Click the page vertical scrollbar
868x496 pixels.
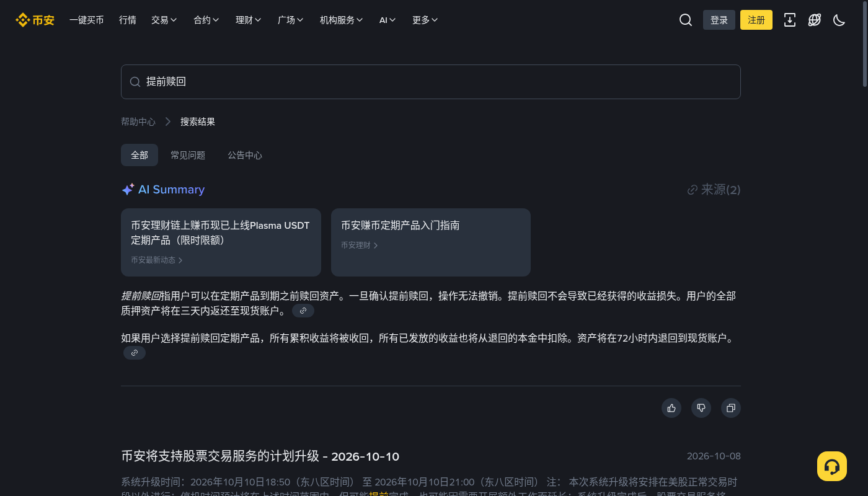(865, 43)
